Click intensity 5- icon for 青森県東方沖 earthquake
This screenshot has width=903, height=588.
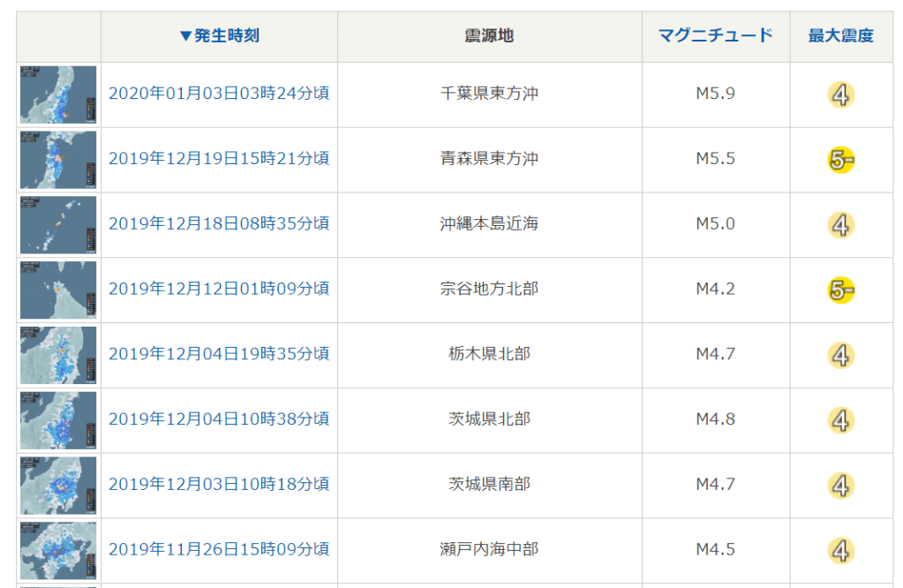[840, 160]
